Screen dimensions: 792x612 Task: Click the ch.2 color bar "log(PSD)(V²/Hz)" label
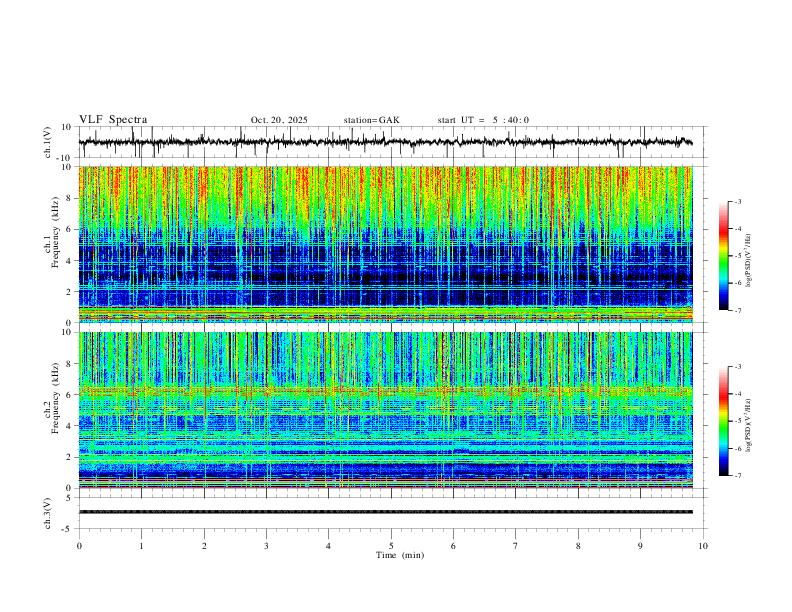pyautogui.click(x=748, y=426)
